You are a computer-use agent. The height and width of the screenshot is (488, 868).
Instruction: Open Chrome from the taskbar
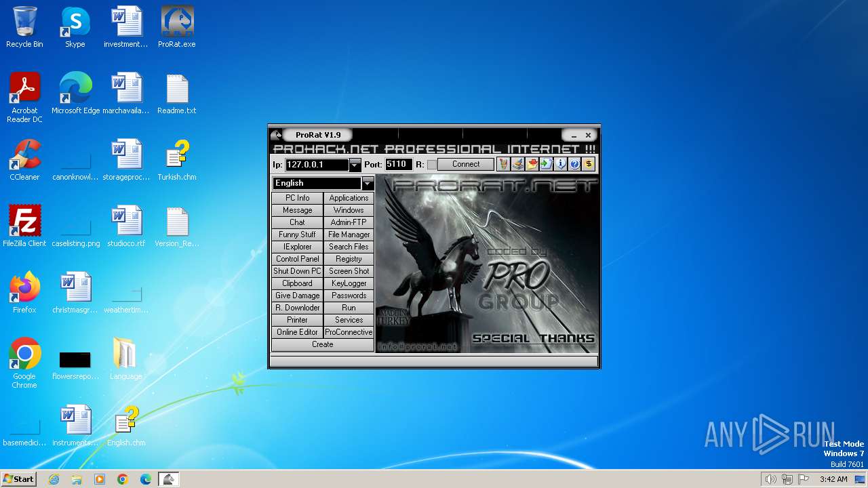(x=123, y=479)
